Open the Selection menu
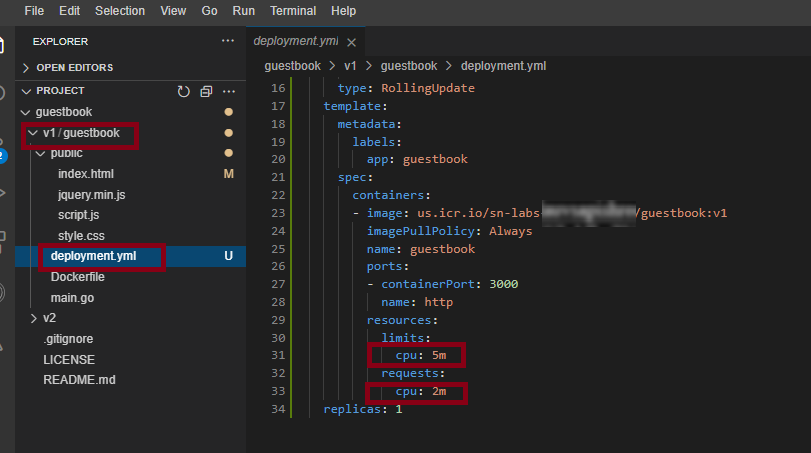This screenshot has height=453, width=811. [120, 11]
